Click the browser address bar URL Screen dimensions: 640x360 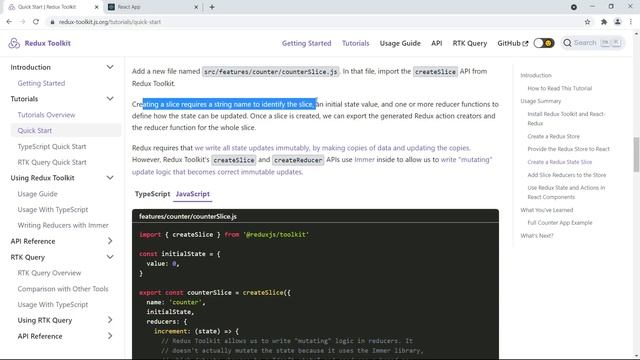click(x=110, y=22)
